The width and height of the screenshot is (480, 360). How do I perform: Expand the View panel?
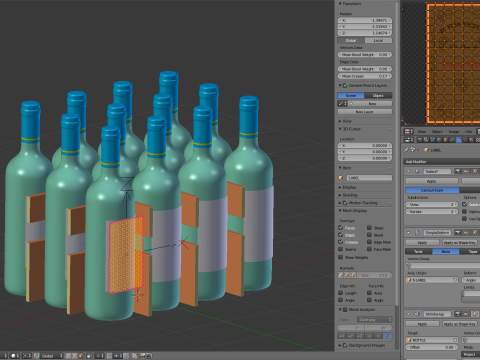point(340,121)
